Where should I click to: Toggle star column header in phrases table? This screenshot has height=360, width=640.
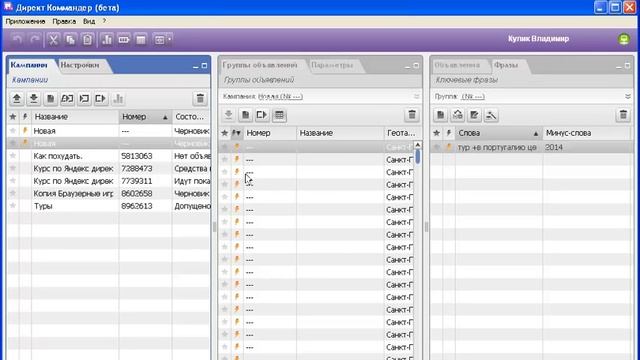(436, 133)
